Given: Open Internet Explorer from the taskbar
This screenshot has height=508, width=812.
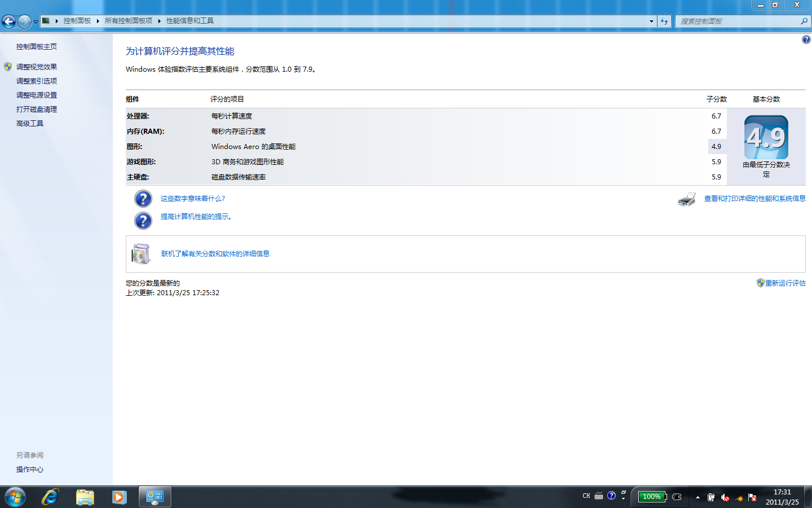Looking at the screenshot, I should 50,497.
